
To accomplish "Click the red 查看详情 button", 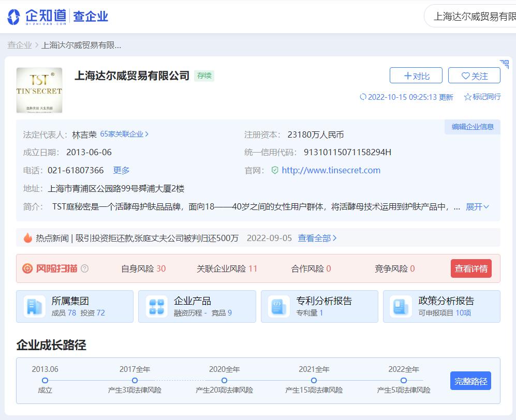I will tap(471, 269).
